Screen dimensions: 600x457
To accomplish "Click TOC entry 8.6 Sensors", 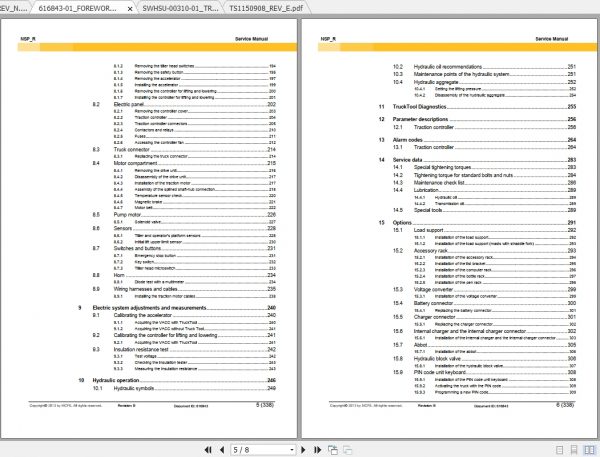I will tap(184, 228).
